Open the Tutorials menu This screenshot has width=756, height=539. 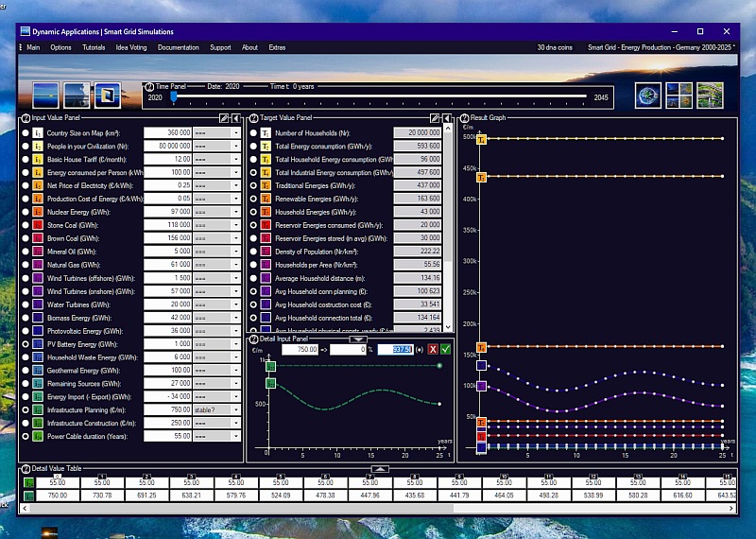click(94, 47)
